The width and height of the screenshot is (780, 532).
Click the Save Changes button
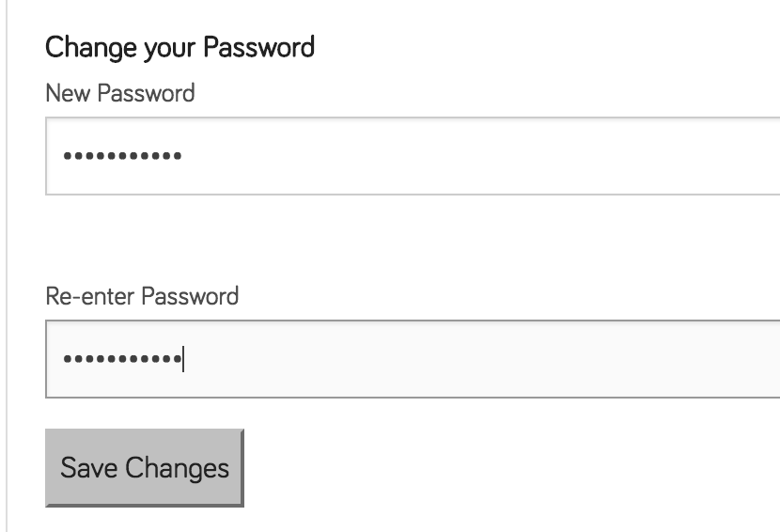point(145,468)
